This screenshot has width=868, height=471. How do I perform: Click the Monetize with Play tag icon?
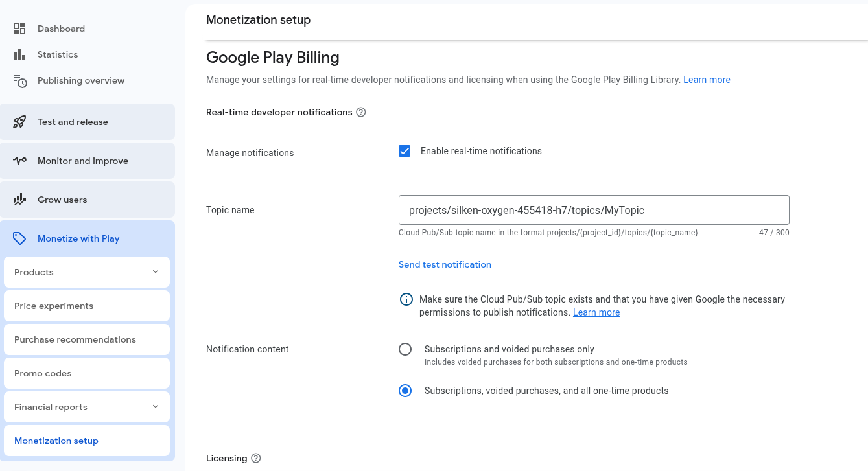coord(19,238)
